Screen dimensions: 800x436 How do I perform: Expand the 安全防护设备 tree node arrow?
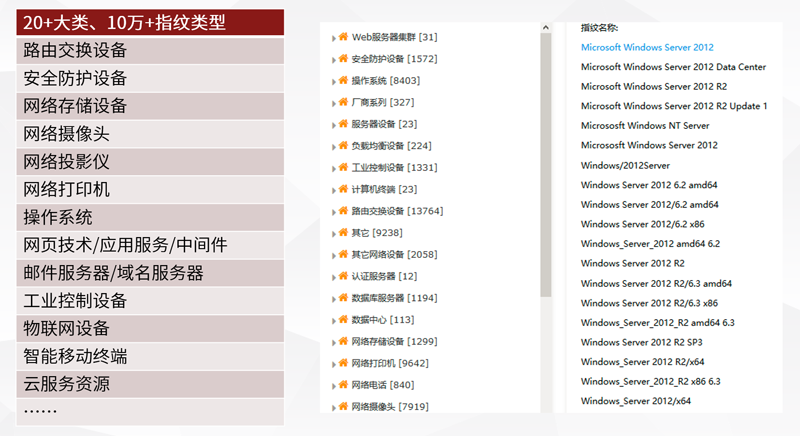click(x=333, y=60)
